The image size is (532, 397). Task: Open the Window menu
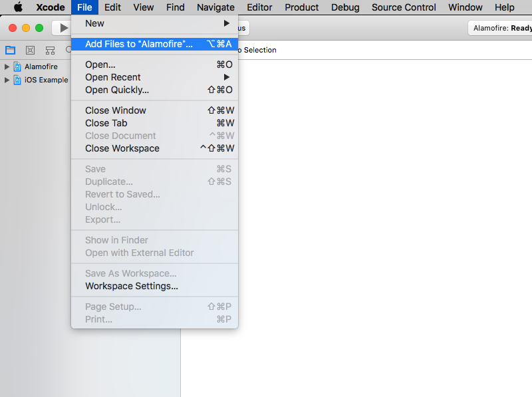click(x=465, y=7)
